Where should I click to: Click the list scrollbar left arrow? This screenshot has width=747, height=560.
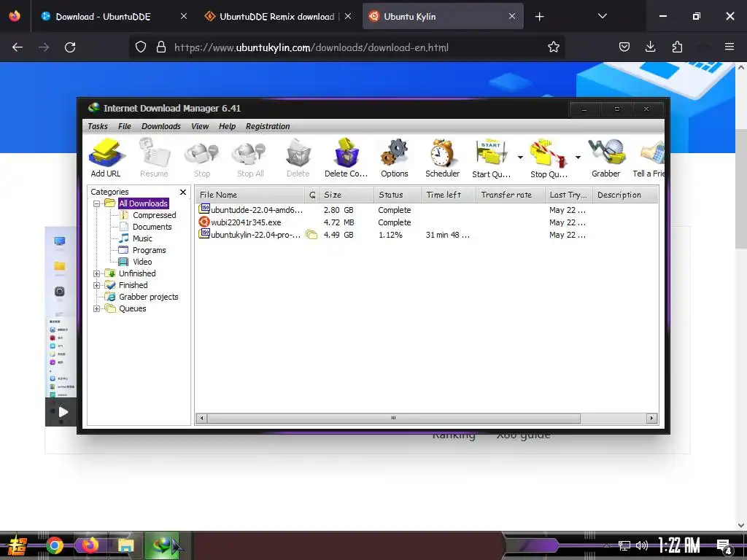(201, 418)
